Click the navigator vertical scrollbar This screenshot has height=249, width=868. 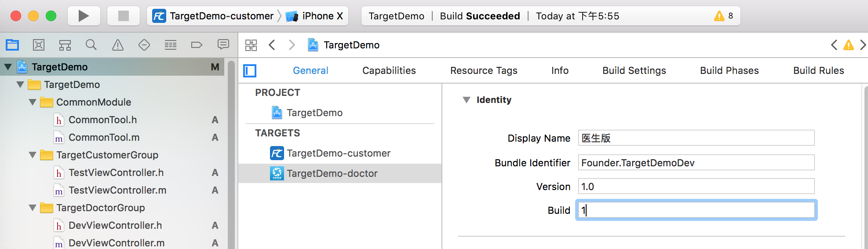tap(231, 154)
